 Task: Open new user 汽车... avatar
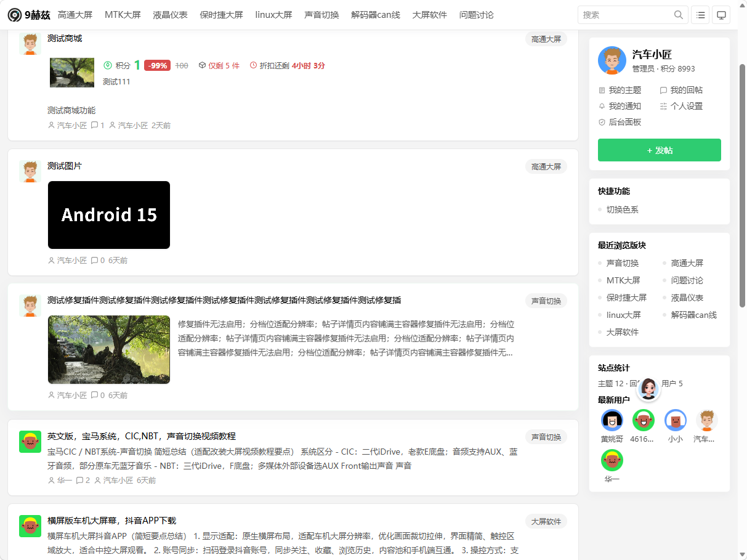pos(707,420)
